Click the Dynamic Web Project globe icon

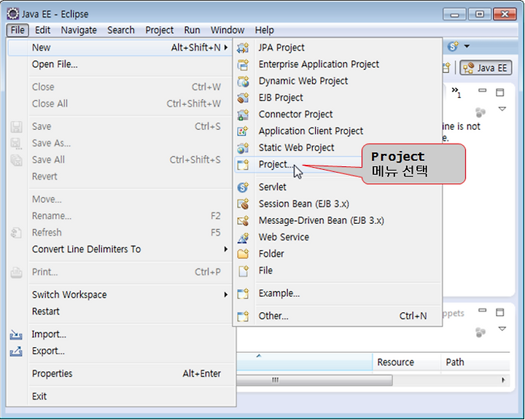pyautogui.click(x=243, y=81)
